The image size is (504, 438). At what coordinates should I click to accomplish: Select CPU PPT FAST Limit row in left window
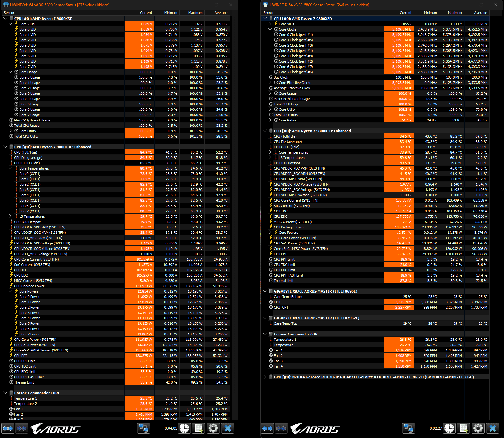(116, 377)
